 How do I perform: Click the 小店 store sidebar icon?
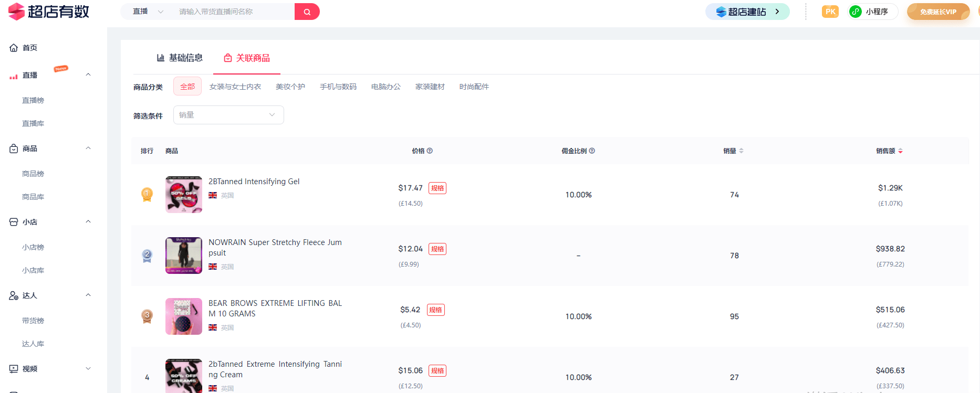(14, 222)
